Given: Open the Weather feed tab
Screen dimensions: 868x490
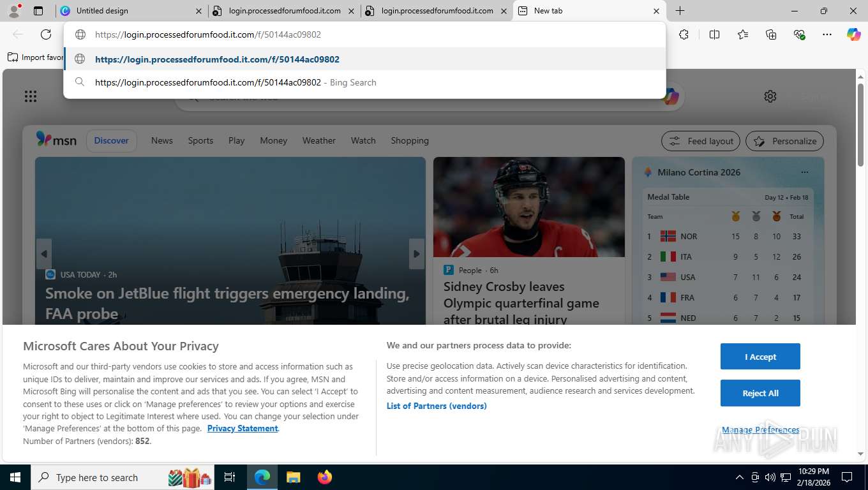Looking at the screenshot, I should tap(319, 140).
